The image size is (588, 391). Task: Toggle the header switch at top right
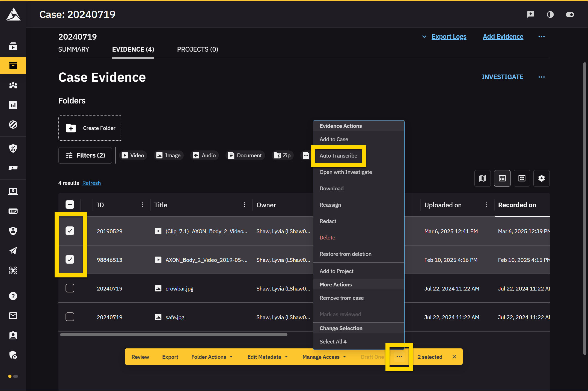(x=570, y=14)
